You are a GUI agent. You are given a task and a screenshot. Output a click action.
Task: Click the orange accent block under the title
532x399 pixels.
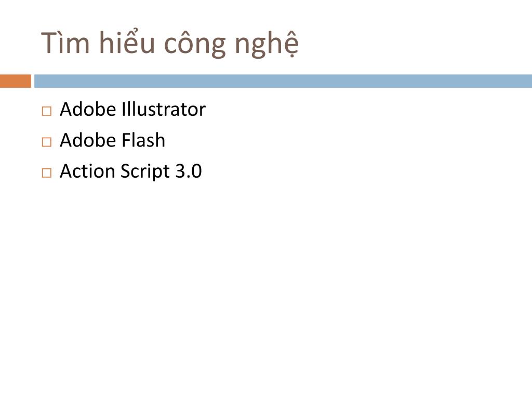click(15, 81)
